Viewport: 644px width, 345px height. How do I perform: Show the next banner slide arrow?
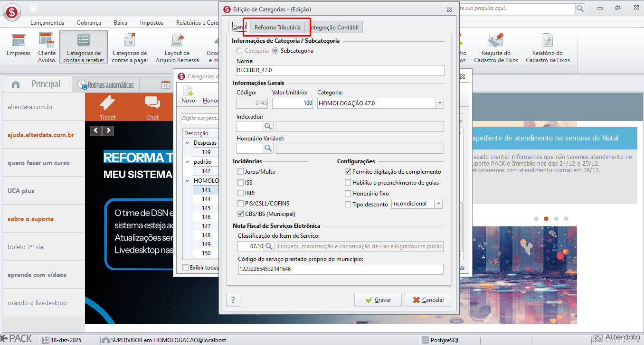[108, 131]
